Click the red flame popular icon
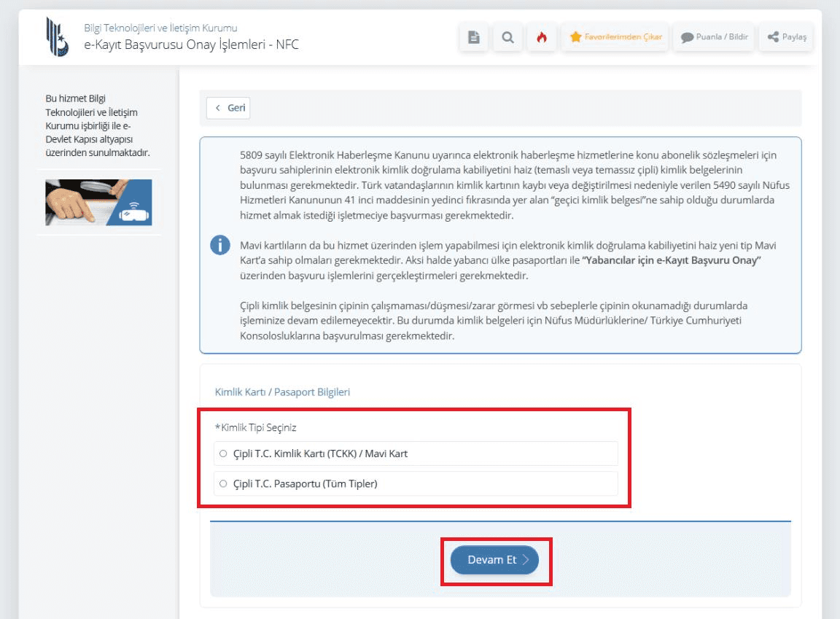Image resolution: width=840 pixels, height=619 pixels. tap(542, 37)
